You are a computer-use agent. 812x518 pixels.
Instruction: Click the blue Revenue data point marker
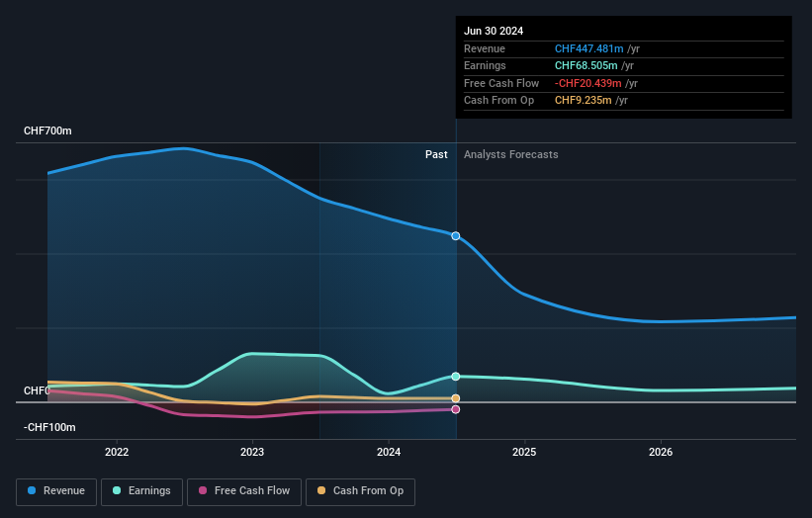coord(456,236)
